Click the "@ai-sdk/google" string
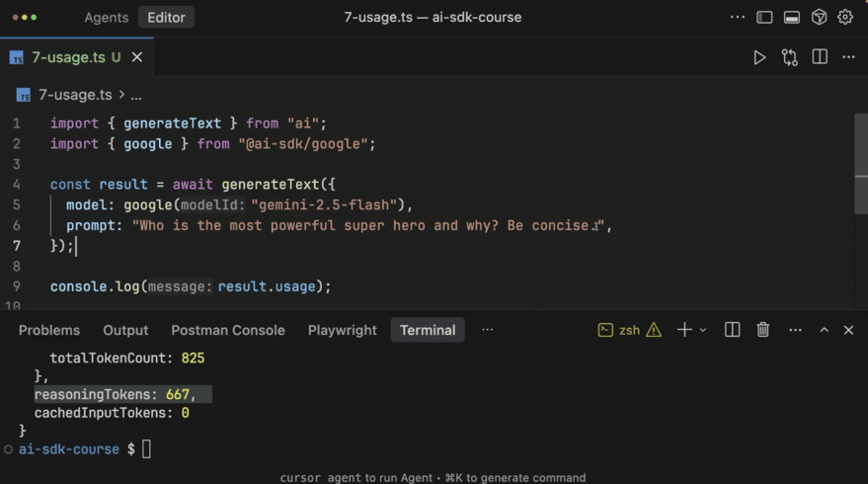 [303, 144]
